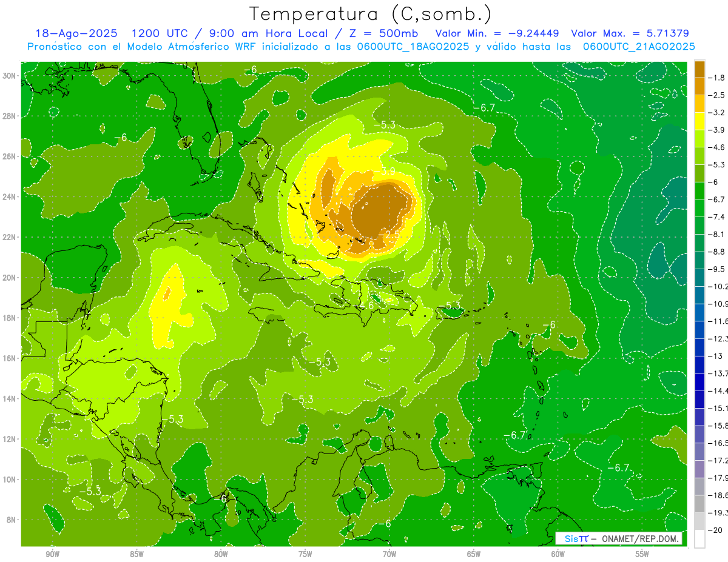Click the colorbar label "-7.4"
The height and width of the screenshot is (562, 728).
click(717, 216)
